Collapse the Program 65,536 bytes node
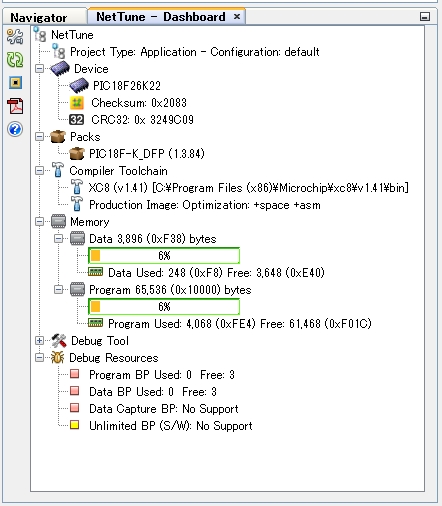The width and height of the screenshot is (442, 506). (x=58, y=290)
